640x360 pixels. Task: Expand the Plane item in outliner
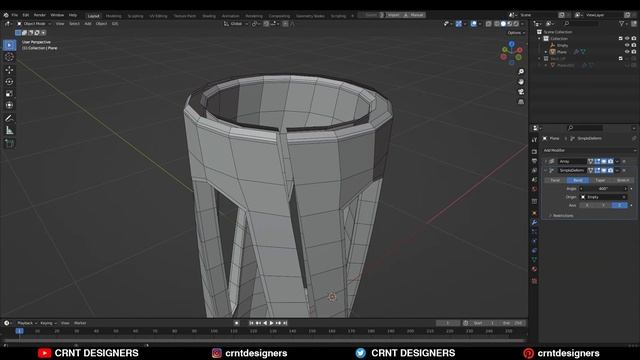pyautogui.click(x=546, y=52)
